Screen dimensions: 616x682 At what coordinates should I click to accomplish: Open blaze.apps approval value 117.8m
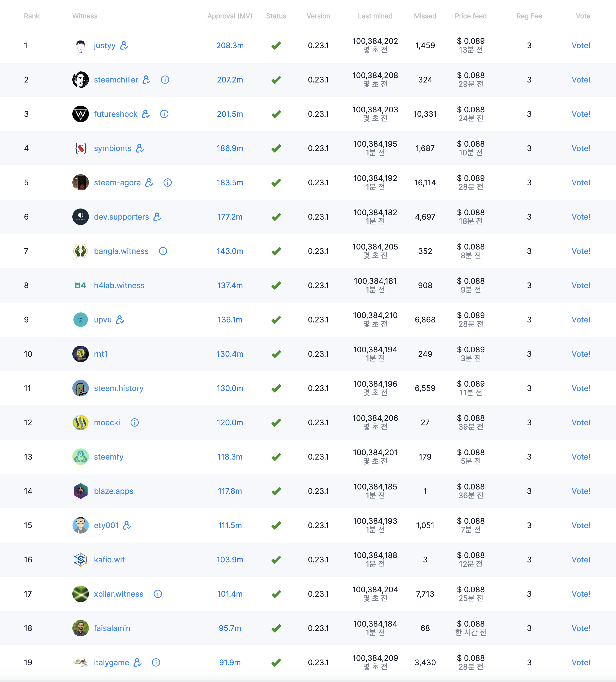230,491
